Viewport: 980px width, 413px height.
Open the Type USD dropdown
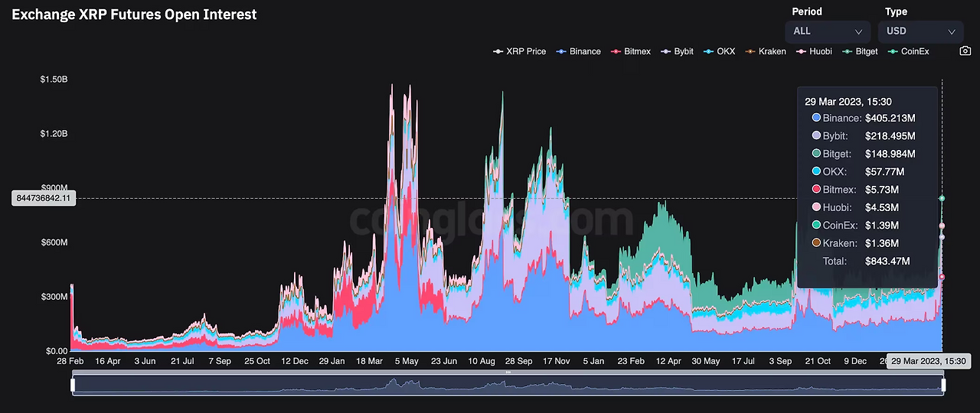920,31
